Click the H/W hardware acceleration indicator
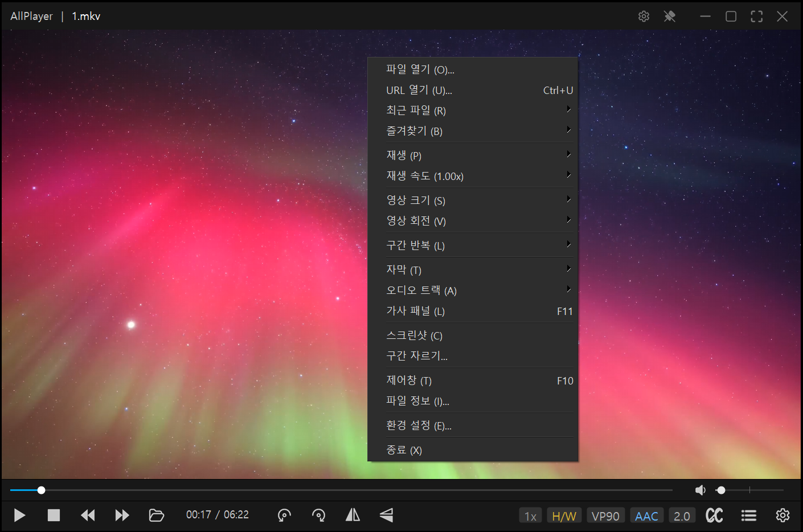The width and height of the screenshot is (803, 532). pos(564,515)
